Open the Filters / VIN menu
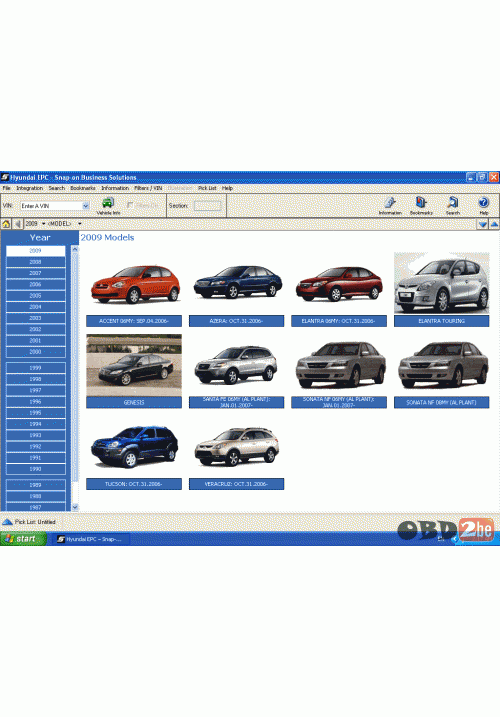The height and width of the screenshot is (717, 500). (148, 188)
